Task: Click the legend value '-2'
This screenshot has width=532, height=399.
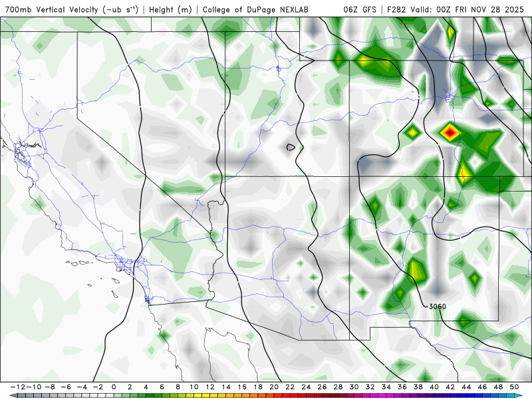Action: (98, 387)
